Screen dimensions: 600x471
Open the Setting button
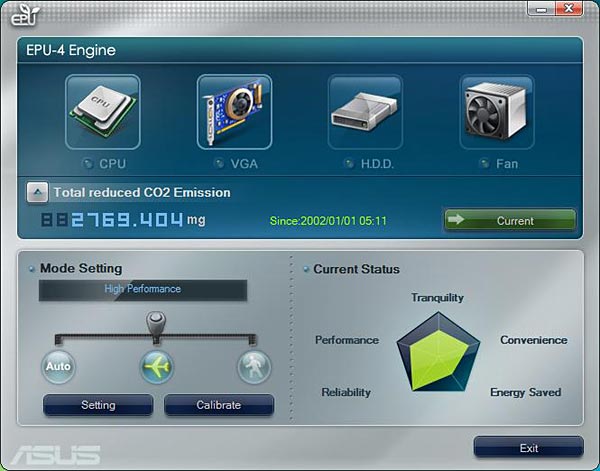[98, 405]
